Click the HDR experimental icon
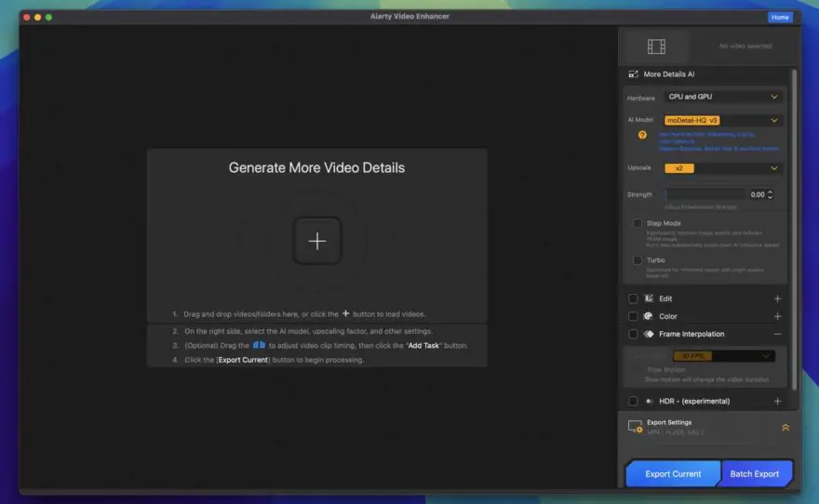 pyautogui.click(x=649, y=401)
